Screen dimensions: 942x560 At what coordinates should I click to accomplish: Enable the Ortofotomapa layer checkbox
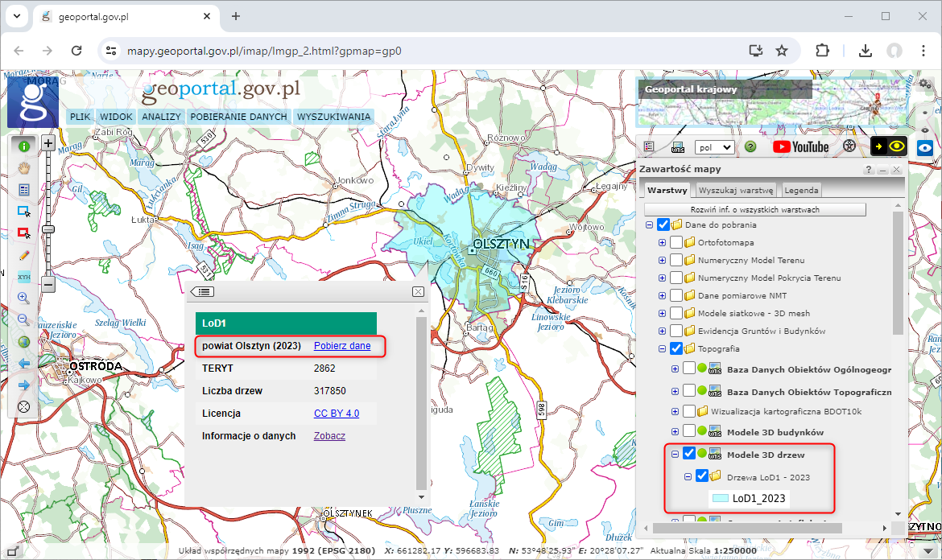[x=676, y=242]
